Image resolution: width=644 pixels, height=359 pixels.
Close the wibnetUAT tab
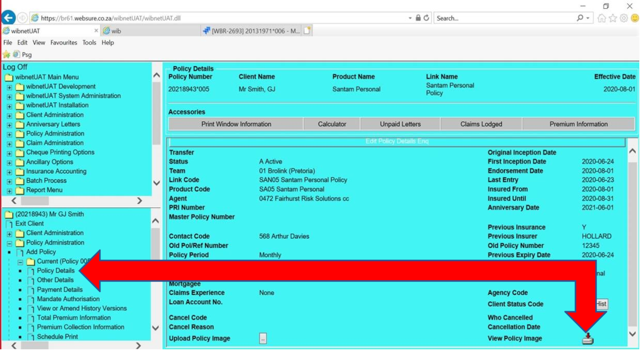pyautogui.click(x=96, y=31)
